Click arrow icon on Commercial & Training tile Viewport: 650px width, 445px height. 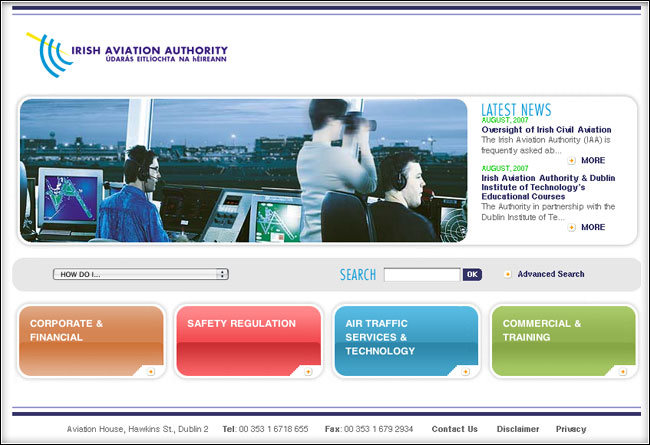click(623, 372)
